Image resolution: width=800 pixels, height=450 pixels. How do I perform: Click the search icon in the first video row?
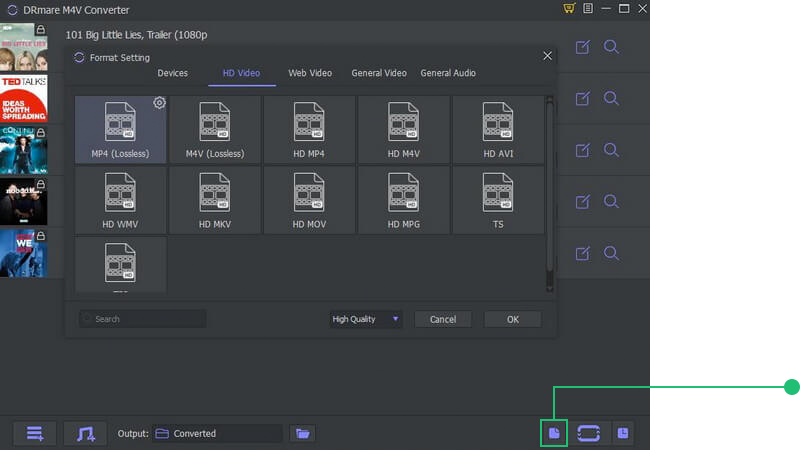point(611,47)
